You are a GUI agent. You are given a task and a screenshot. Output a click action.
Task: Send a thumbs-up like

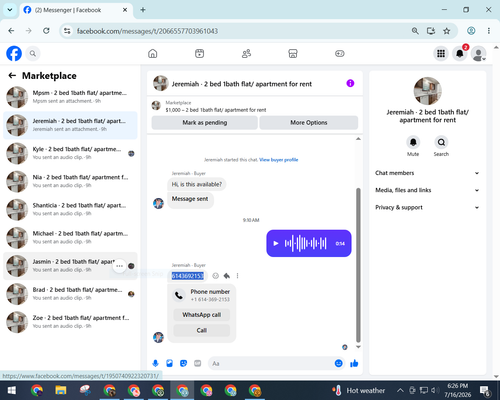[x=354, y=363]
